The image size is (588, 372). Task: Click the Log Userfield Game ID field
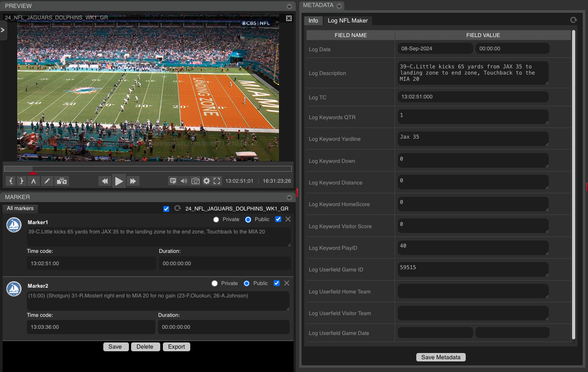tap(473, 270)
